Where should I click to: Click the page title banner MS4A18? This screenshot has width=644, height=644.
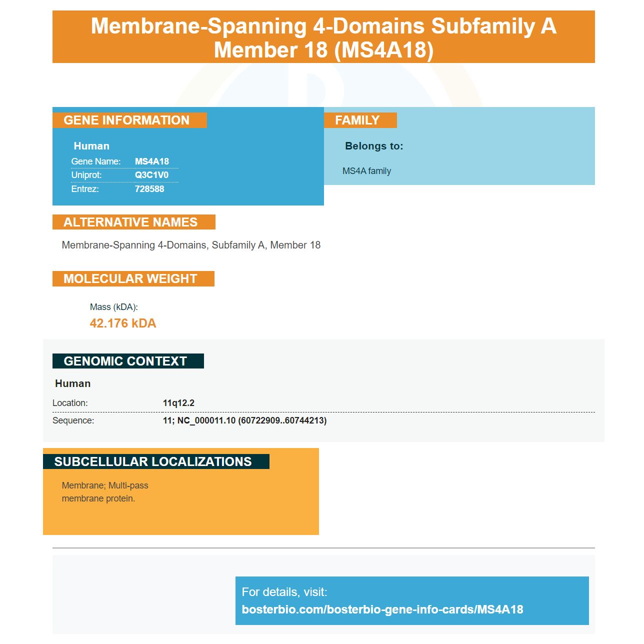(x=323, y=37)
